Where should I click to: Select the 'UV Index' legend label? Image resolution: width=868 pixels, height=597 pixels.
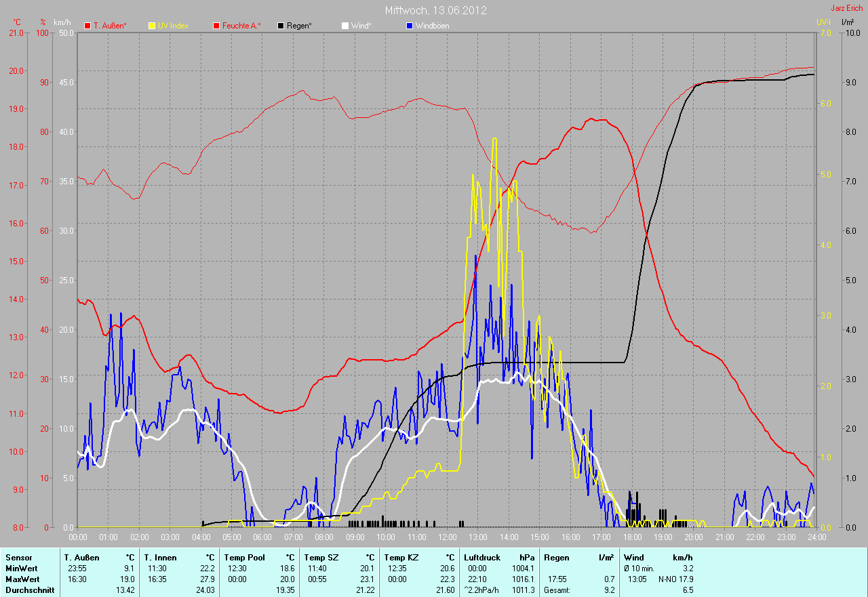173,26
